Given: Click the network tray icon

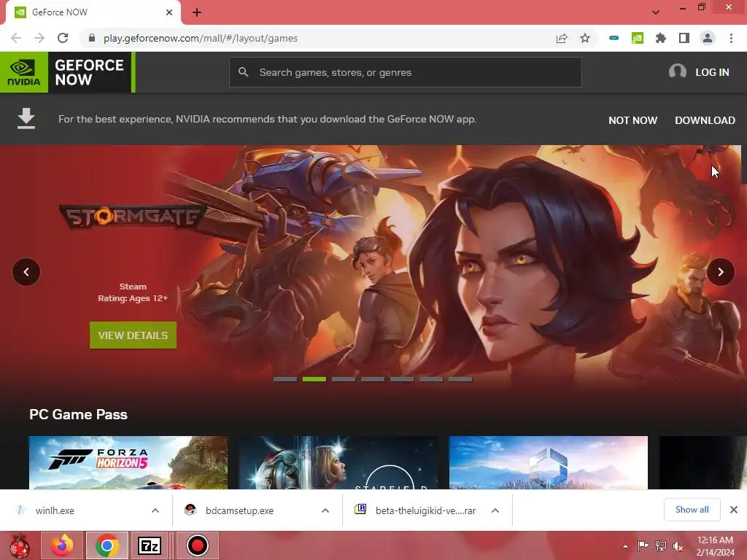Looking at the screenshot, I should 661,545.
